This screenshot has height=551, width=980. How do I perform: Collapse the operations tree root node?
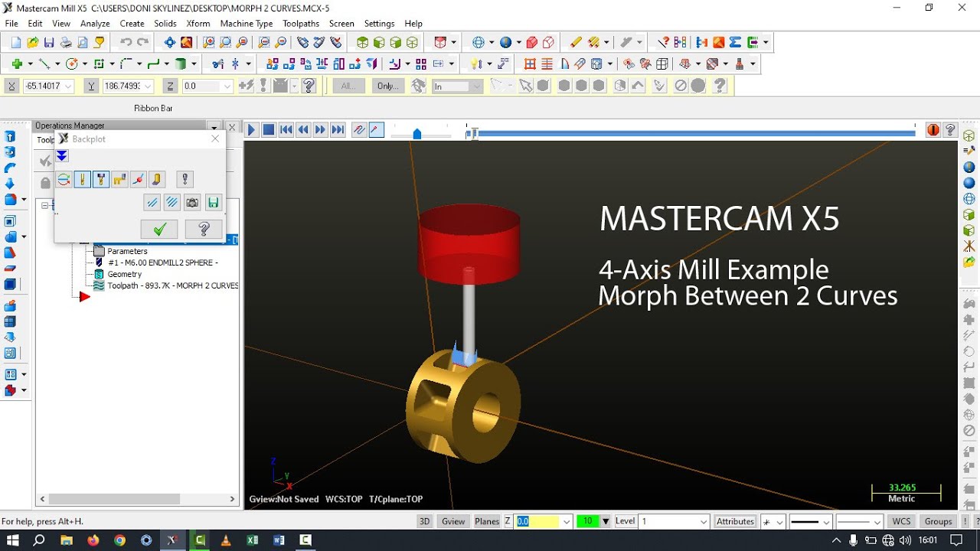(x=45, y=205)
